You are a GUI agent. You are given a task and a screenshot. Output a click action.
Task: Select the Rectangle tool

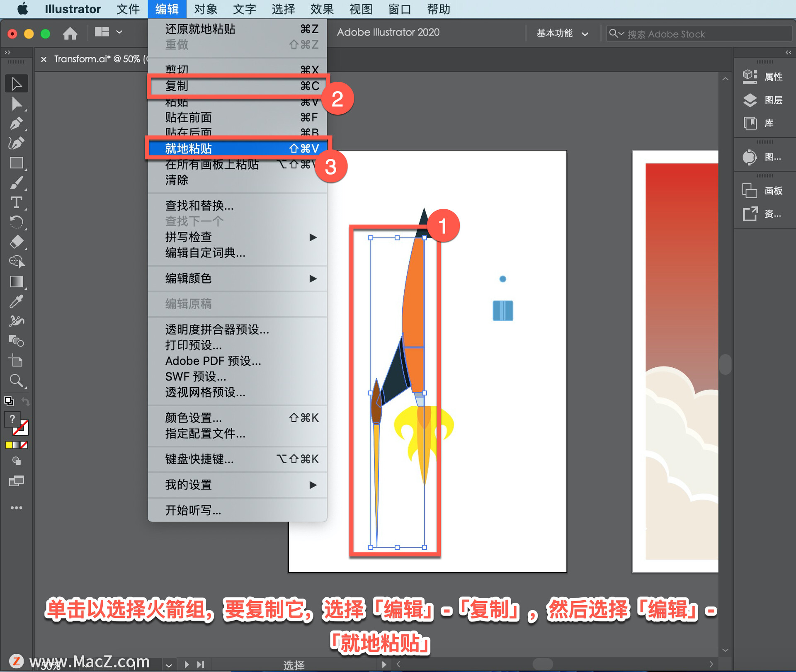pyautogui.click(x=16, y=163)
